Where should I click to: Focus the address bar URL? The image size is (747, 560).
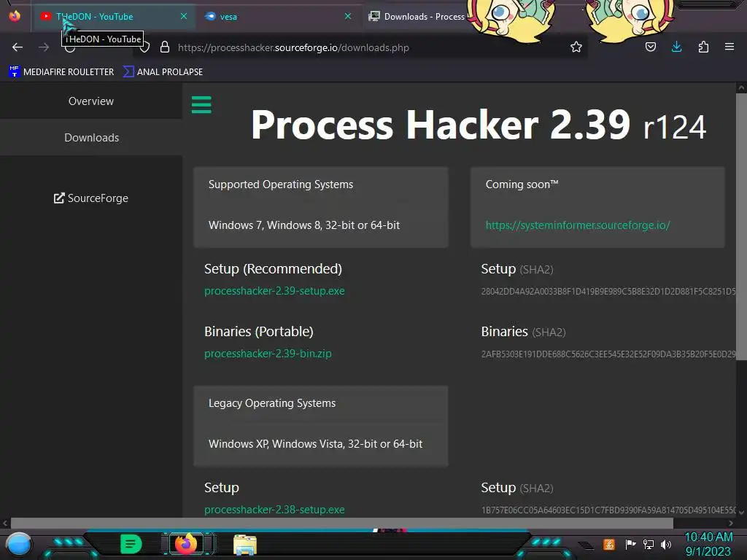pos(293,47)
